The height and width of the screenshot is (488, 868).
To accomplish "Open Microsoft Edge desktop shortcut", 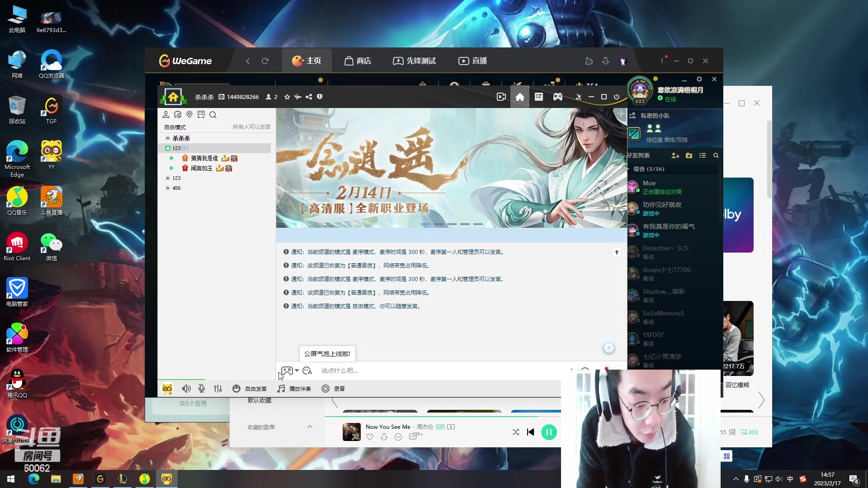I will [17, 159].
